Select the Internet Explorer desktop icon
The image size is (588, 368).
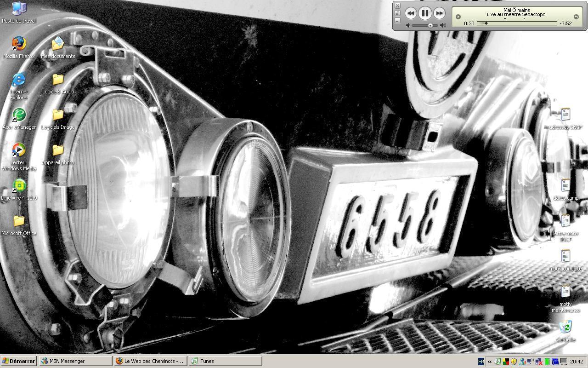(19, 80)
